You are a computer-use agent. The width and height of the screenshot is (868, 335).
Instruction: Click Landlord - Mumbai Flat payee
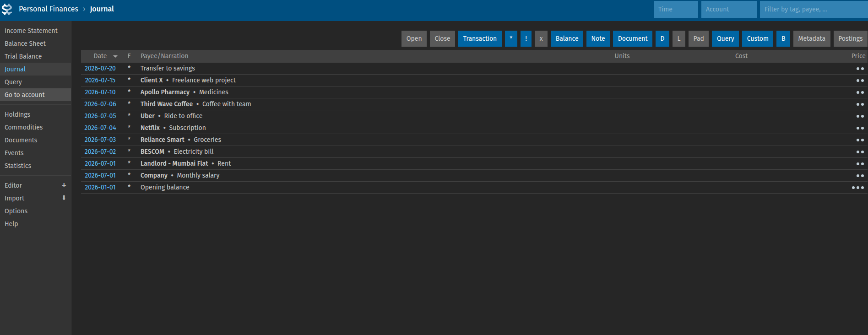point(174,163)
